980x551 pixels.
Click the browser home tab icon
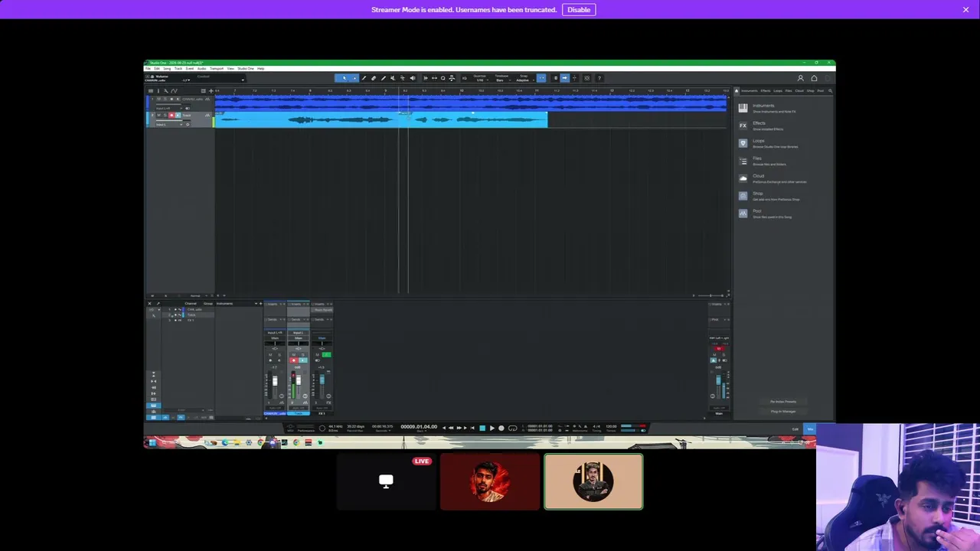[x=737, y=91]
